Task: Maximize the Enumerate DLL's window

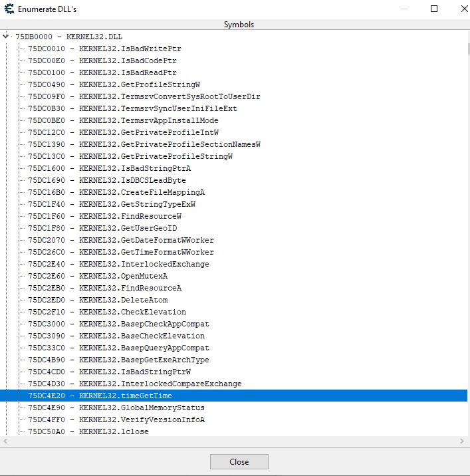Action: point(434,9)
